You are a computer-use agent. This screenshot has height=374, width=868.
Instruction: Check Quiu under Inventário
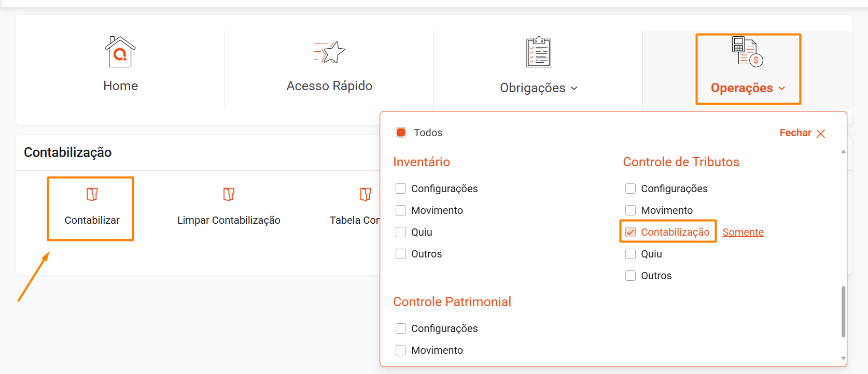pyautogui.click(x=401, y=232)
